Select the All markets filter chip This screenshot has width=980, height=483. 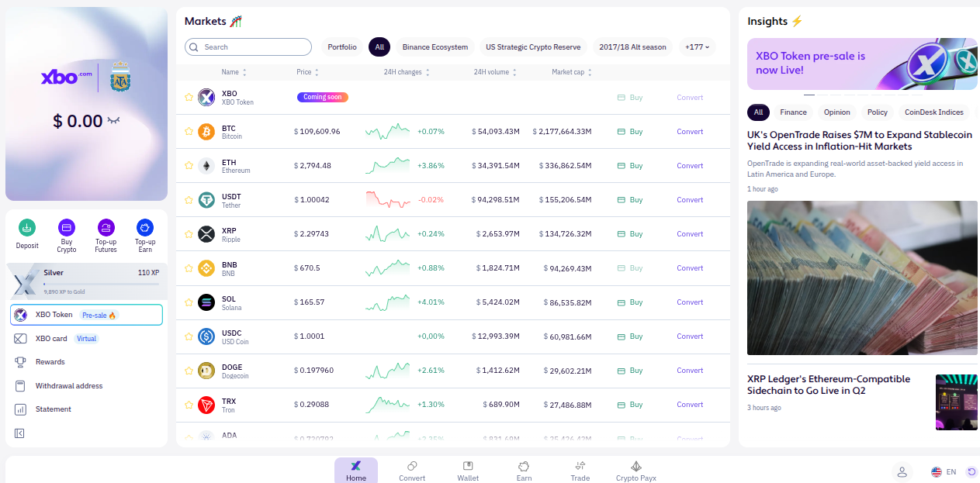379,47
